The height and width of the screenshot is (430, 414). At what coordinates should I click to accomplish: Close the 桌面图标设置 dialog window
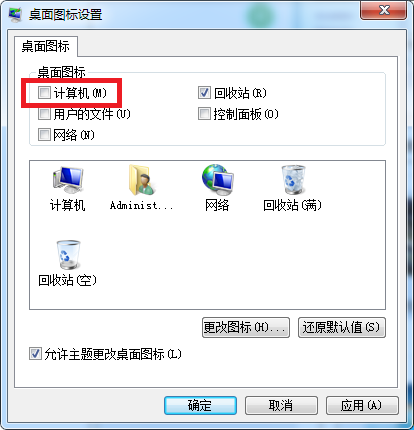click(384, 10)
